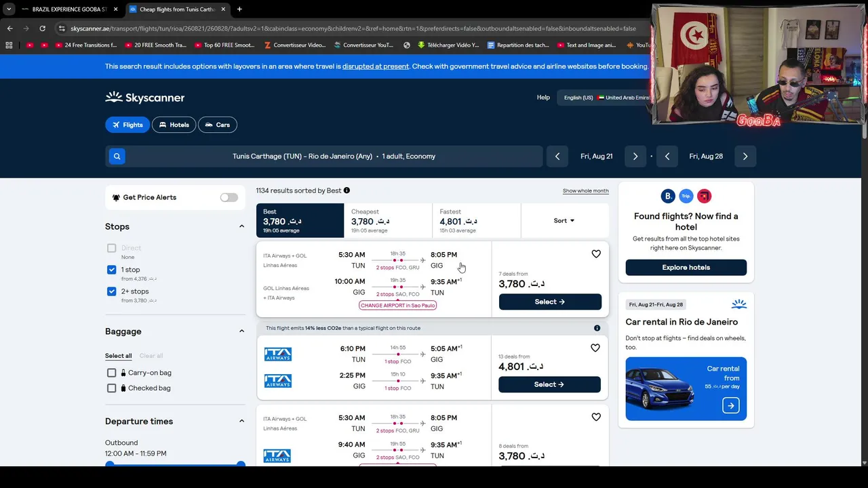The height and width of the screenshot is (488, 868).
Task: Select the Cars tab
Action: (218, 125)
